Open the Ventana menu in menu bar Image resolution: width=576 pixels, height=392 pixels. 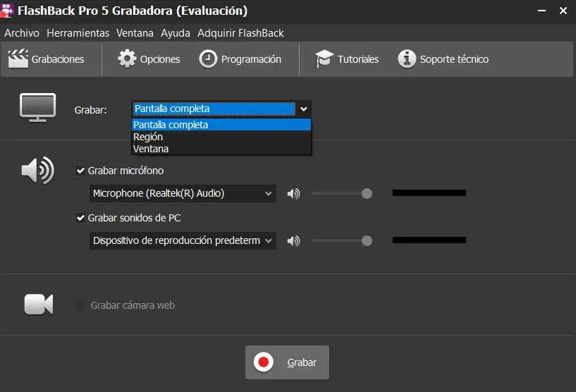(135, 33)
